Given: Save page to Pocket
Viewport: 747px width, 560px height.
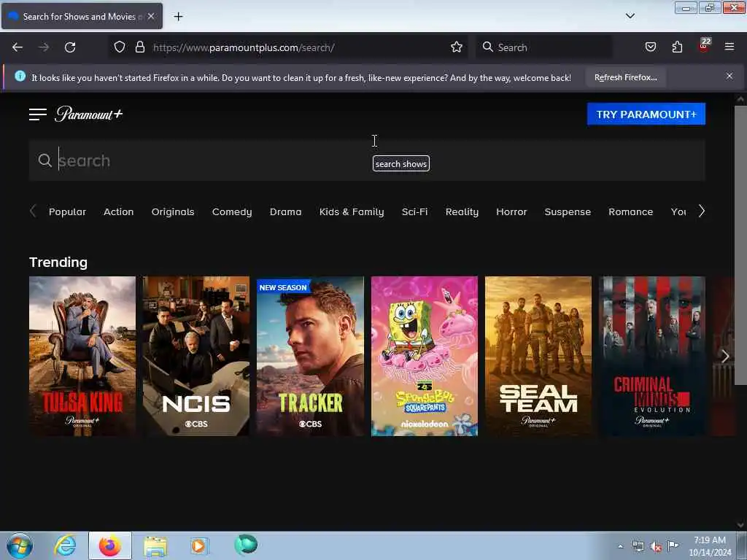Looking at the screenshot, I should pyautogui.click(x=650, y=47).
